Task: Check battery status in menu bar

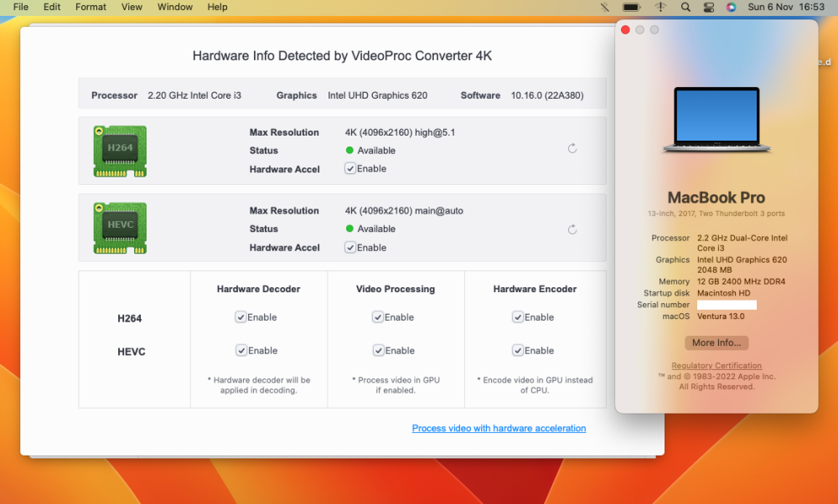Action: [632, 7]
